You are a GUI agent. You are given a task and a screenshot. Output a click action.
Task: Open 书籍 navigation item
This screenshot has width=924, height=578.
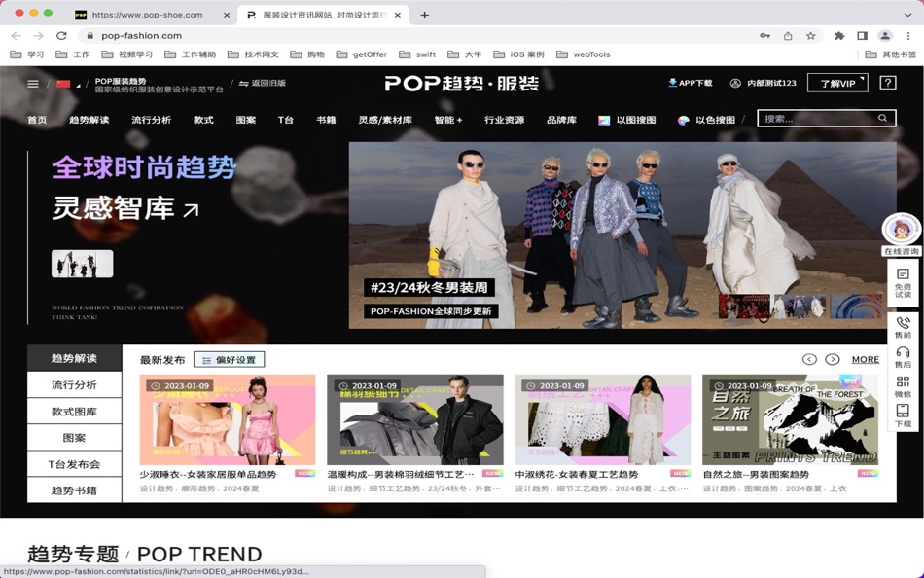tap(326, 120)
